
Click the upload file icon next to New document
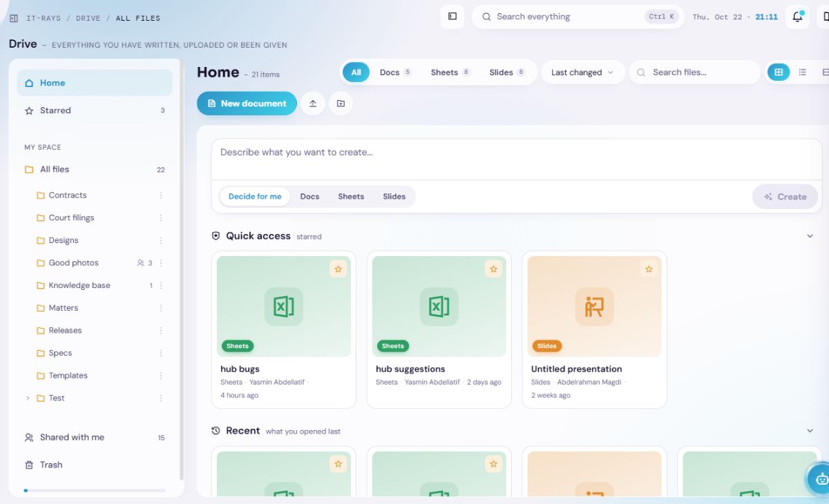(313, 104)
